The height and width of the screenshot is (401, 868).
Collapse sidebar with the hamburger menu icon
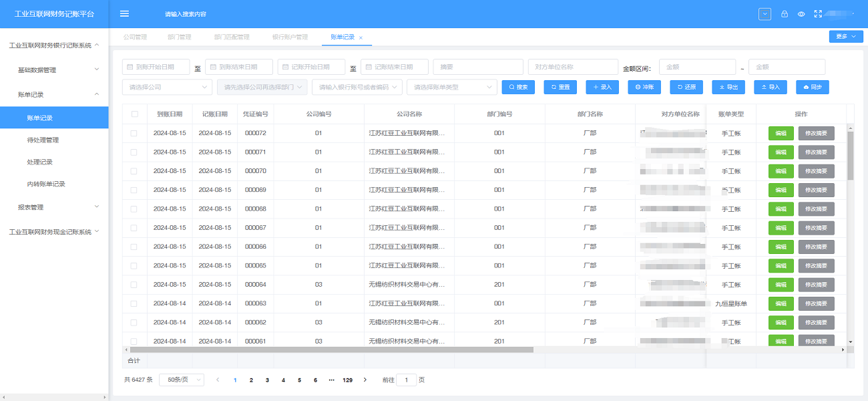[x=124, y=14]
